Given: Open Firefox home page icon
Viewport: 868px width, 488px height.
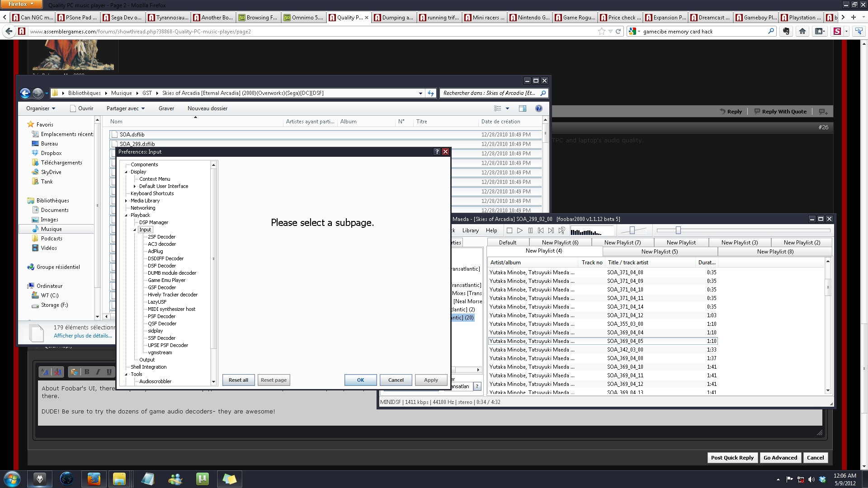Looking at the screenshot, I should click(x=802, y=31).
